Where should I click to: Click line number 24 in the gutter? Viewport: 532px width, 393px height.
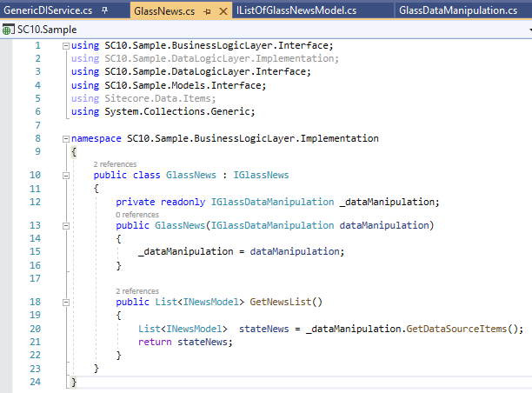click(35, 382)
